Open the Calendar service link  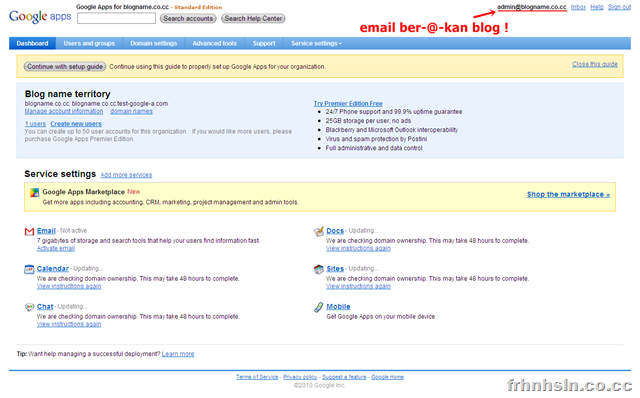tap(53, 269)
